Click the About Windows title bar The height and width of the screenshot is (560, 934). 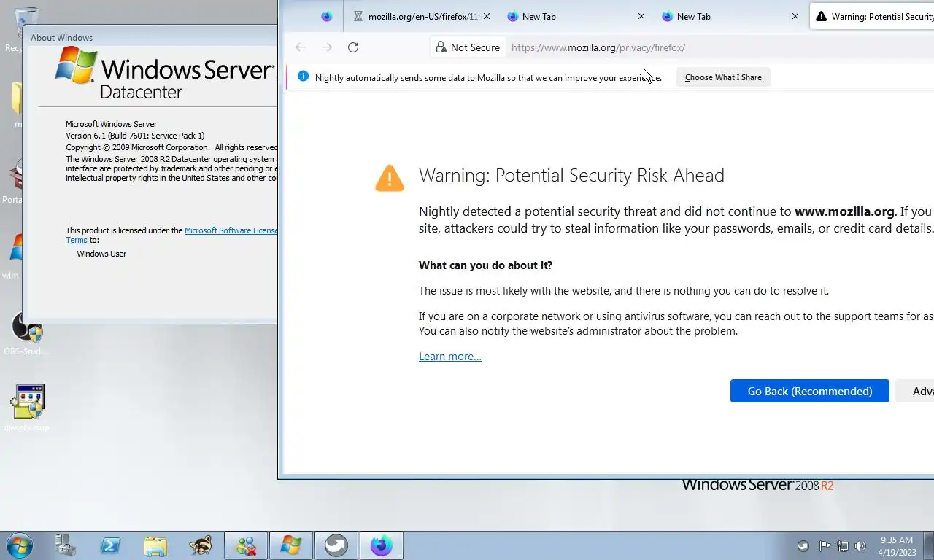pos(150,37)
